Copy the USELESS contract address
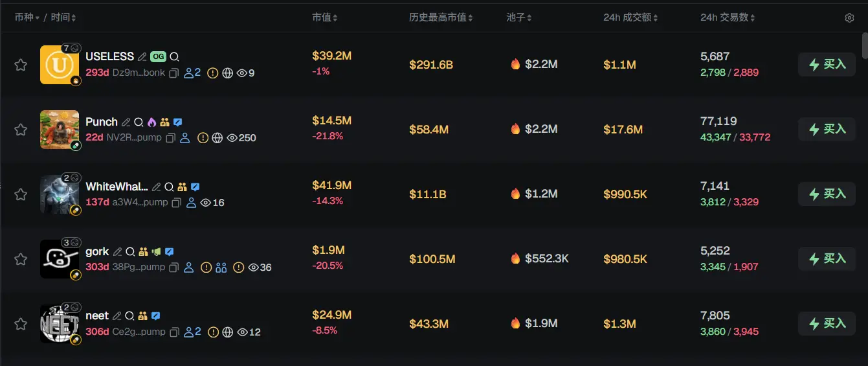The image size is (868, 366). (x=173, y=73)
